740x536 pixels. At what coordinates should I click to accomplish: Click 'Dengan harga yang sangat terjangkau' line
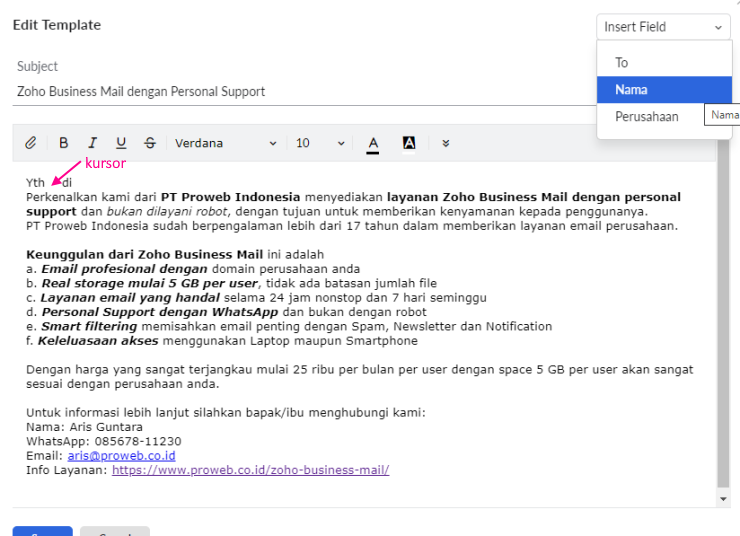360,370
